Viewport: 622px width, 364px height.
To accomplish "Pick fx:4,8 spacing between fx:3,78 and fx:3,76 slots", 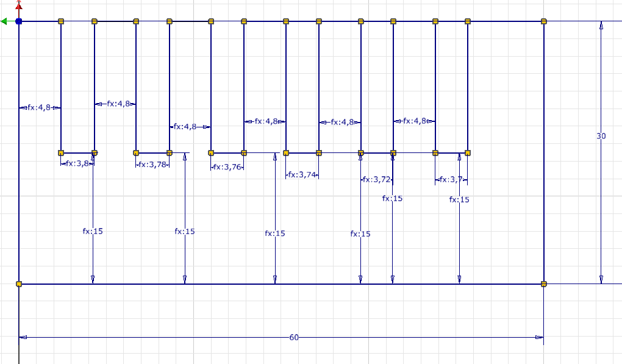I will pos(185,126).
